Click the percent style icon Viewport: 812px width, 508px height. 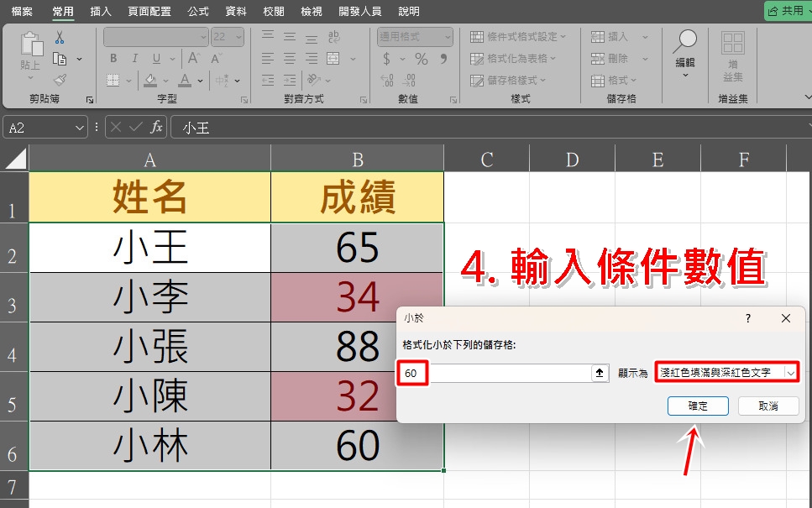(422, 59)
